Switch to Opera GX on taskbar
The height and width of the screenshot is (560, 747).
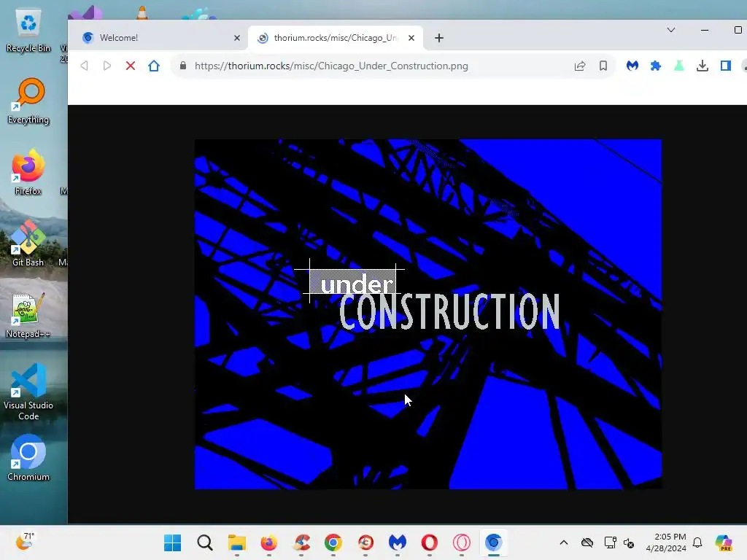pyautogui.click(x=462, y=542)
